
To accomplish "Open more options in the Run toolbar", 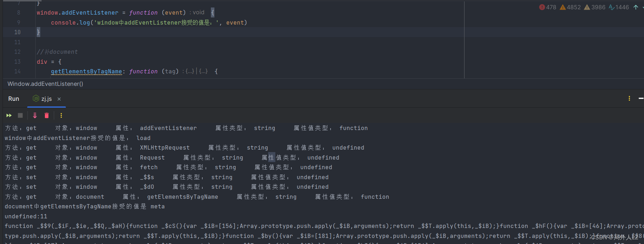I will pos(61,115).
